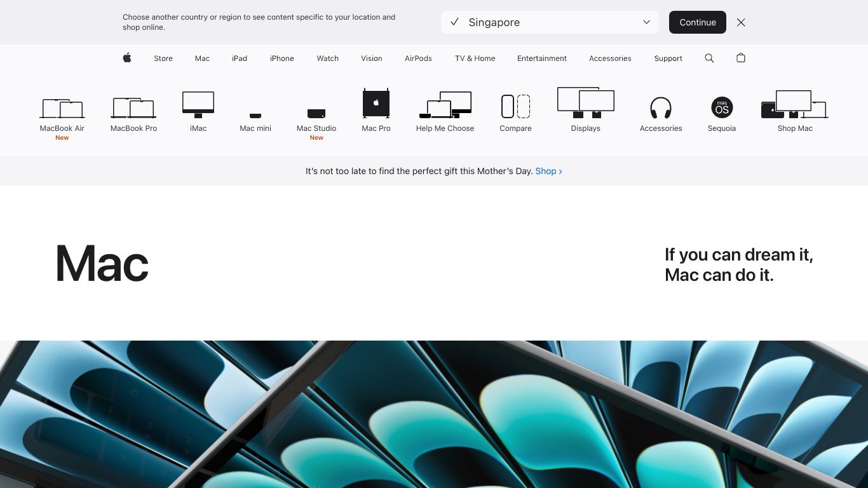The width and height of the screenshot is (868, 488).
Task: Dismiss the country selection banner
Action: point(741,22)
